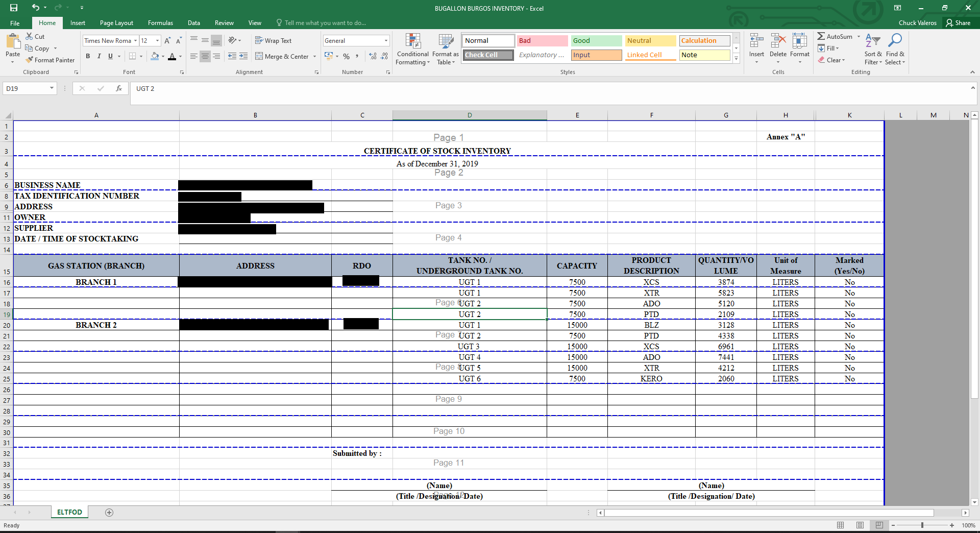Increase font size with the large A
This screenshot has width=980, height=533.
coord(167,41)
